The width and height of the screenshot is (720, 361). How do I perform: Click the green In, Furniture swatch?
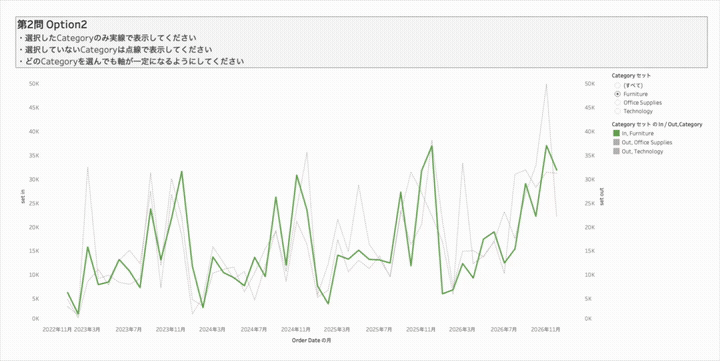617,133
